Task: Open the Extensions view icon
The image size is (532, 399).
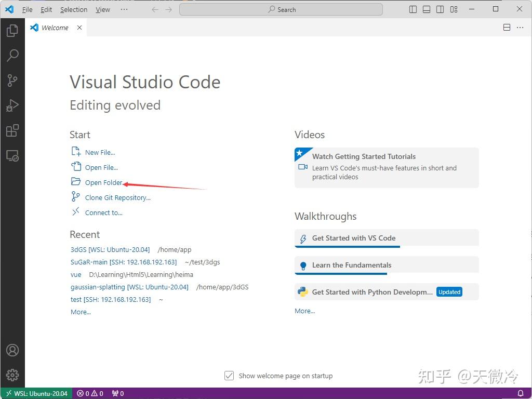Action: (x=12, y=130)
